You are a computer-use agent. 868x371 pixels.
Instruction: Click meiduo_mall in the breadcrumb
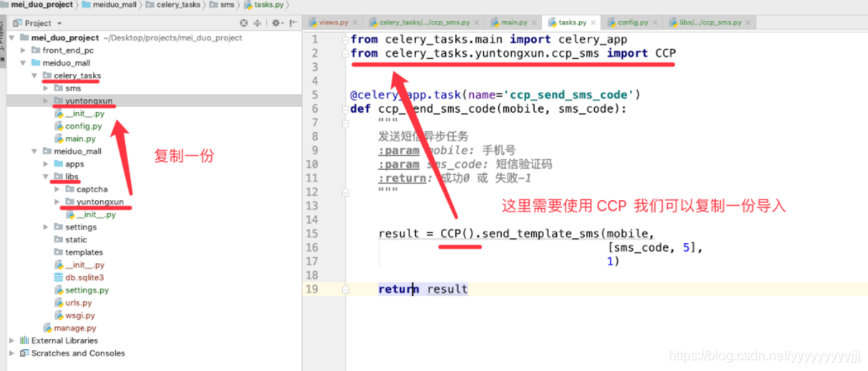click(x=109, y=5)
